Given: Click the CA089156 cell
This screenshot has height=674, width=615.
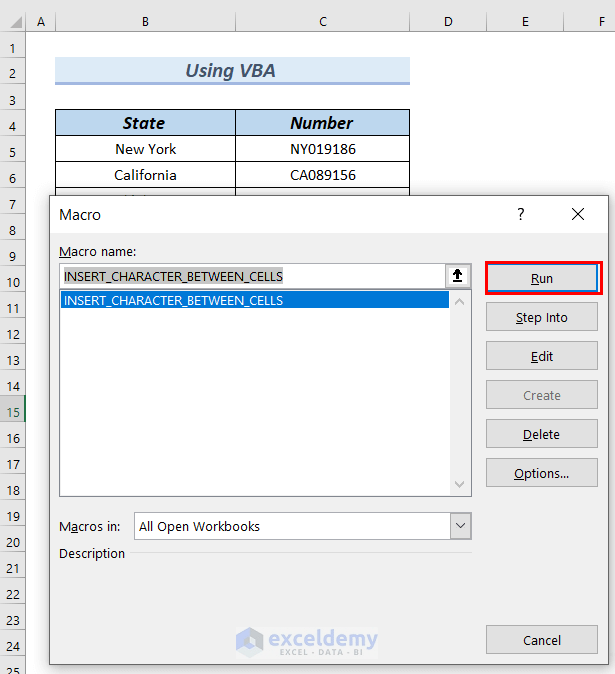Looking at the screenshot, I should click(323, 175).
